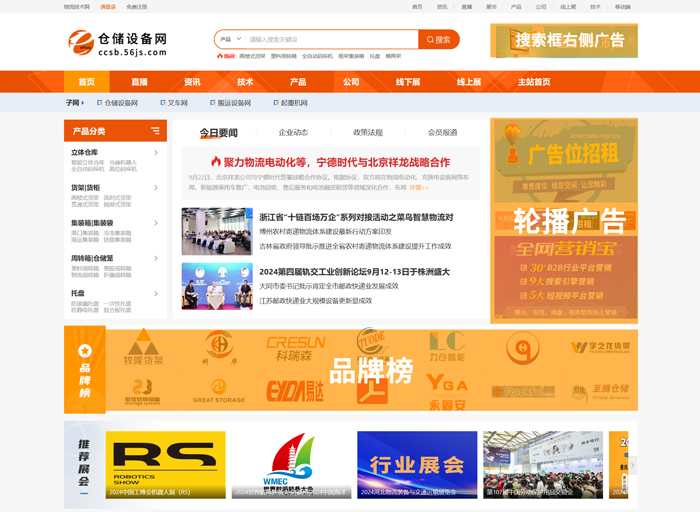This screenshot has width=700, height=512.
Task: Click the magnifier 搜索 button
Action: pyautogui.click(x=439, y=40)
